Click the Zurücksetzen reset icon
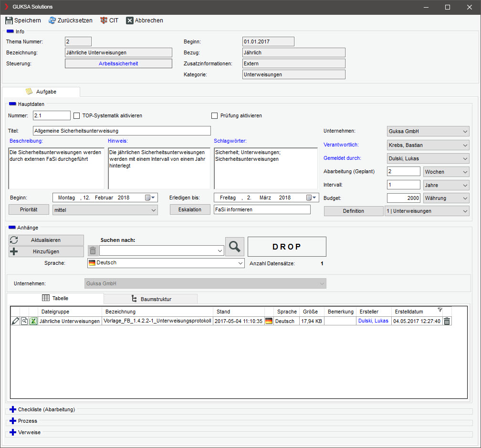 tap(52, 21)
